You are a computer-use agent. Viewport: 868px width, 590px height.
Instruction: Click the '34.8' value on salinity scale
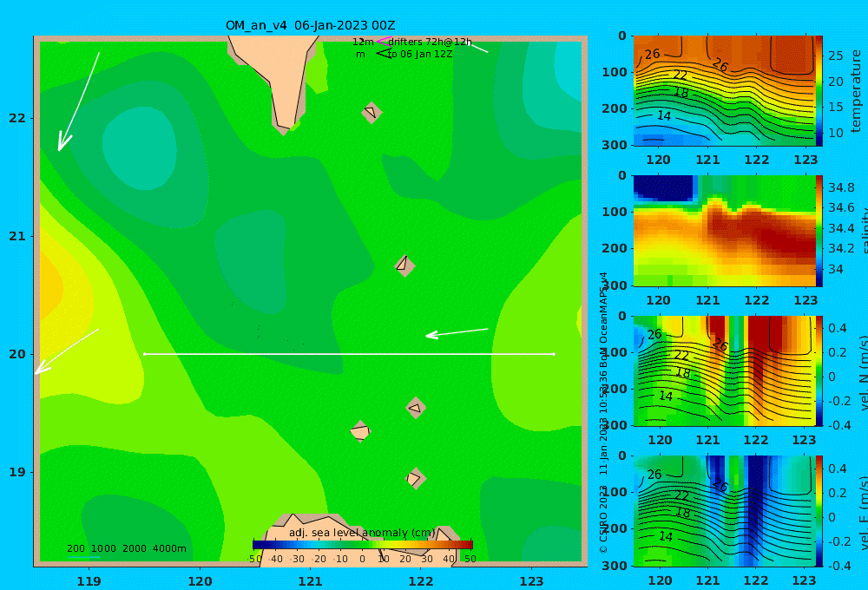pos(841,187)
